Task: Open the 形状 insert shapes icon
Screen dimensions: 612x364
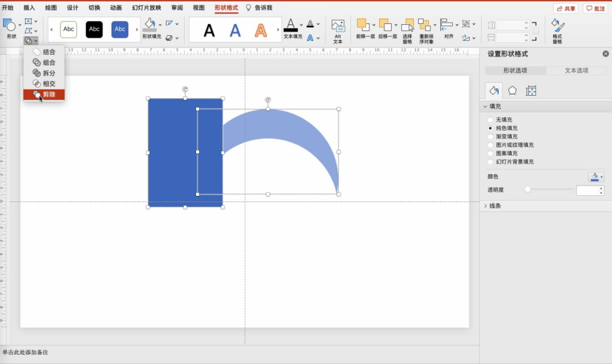Action: click(10, 25)
